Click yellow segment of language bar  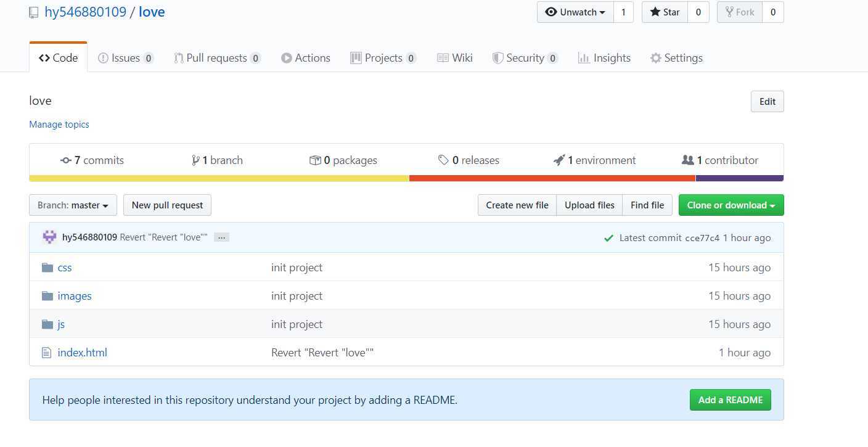point(219,178)
